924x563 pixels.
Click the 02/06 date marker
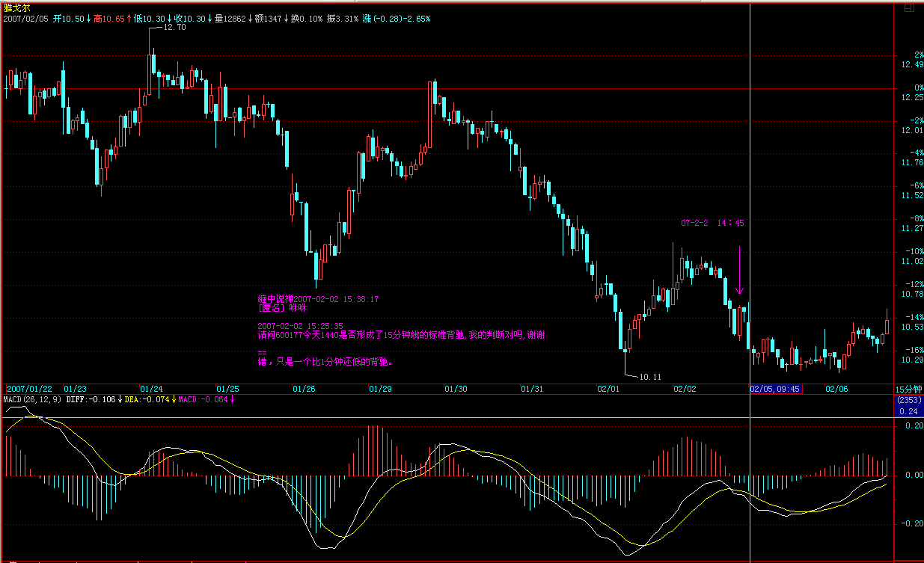pos(836,390)
